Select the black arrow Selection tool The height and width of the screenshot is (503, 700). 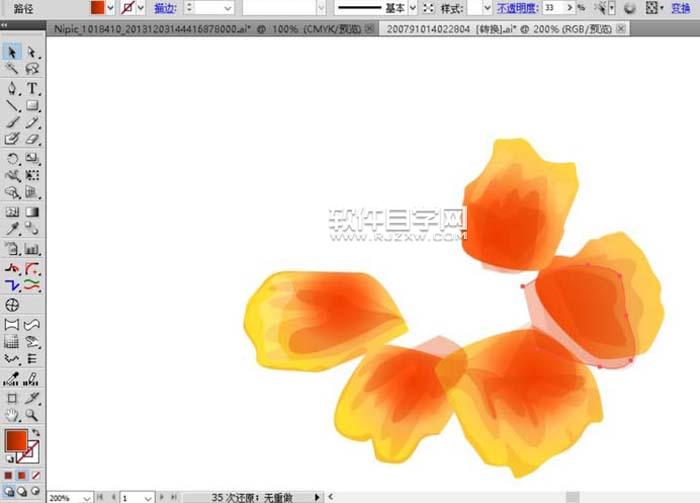coord(12,51)
